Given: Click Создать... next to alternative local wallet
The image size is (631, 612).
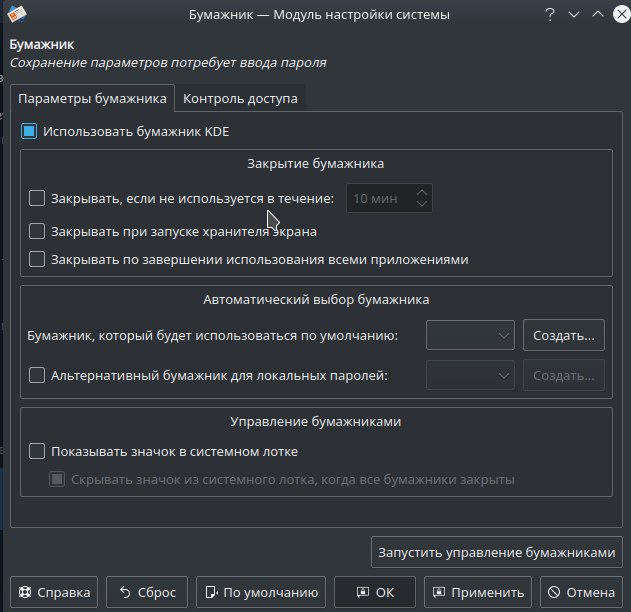Looking at the screenshot, I should point(563,375).
